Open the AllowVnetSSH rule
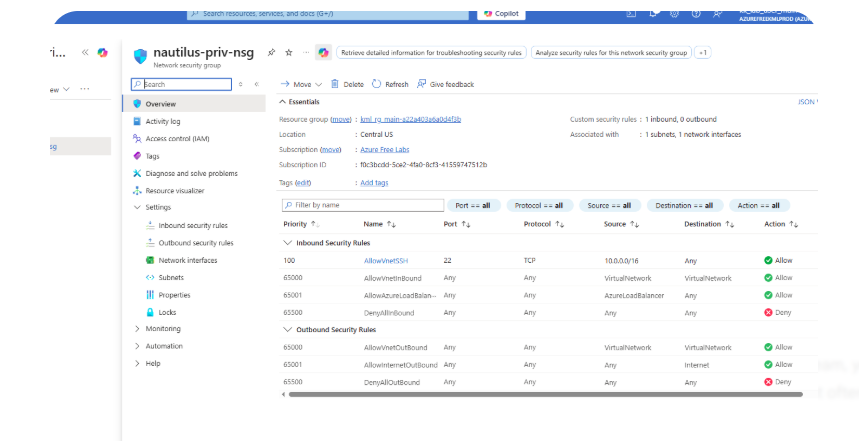 [x=386, y=261]
